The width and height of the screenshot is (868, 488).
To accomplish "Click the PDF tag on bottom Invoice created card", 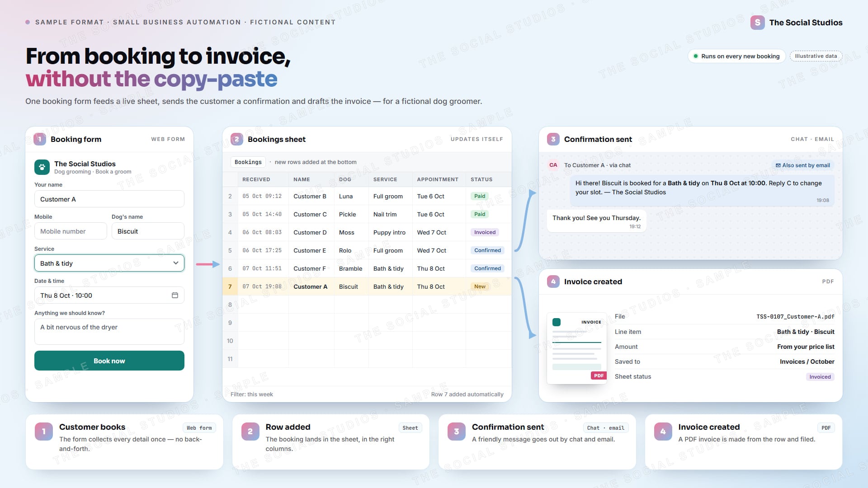I will [826, 428].
